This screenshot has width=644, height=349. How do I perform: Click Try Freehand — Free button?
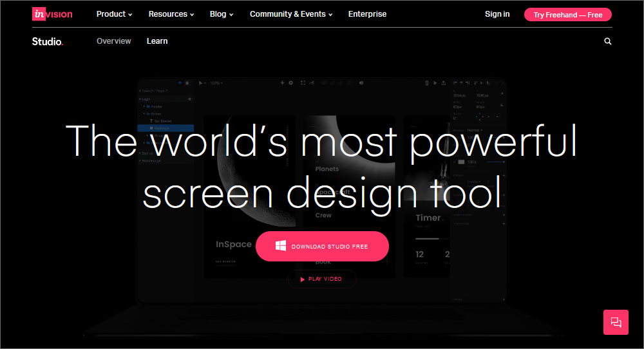(567, 15)
